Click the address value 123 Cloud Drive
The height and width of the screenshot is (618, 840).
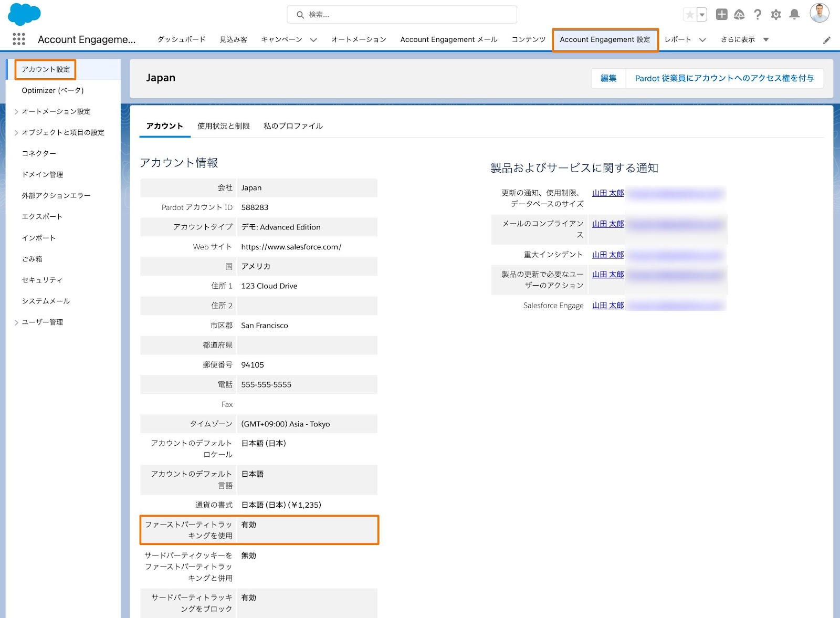pyautogui.click(x=269, y=286)
